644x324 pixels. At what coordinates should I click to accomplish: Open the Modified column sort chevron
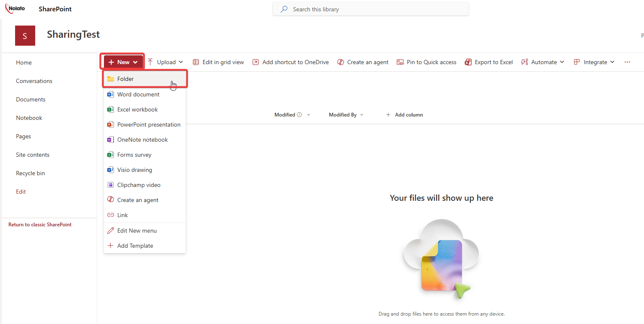tap(309, 115)
